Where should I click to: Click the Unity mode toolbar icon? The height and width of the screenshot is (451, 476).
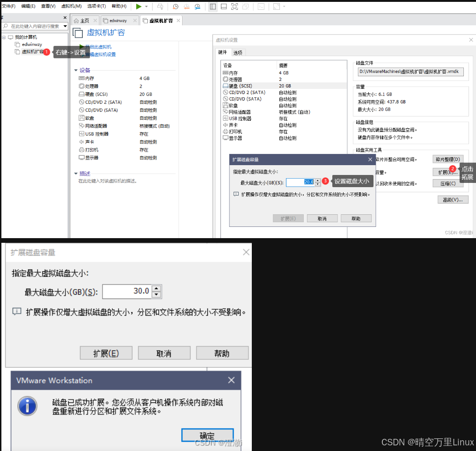(246, 7)
